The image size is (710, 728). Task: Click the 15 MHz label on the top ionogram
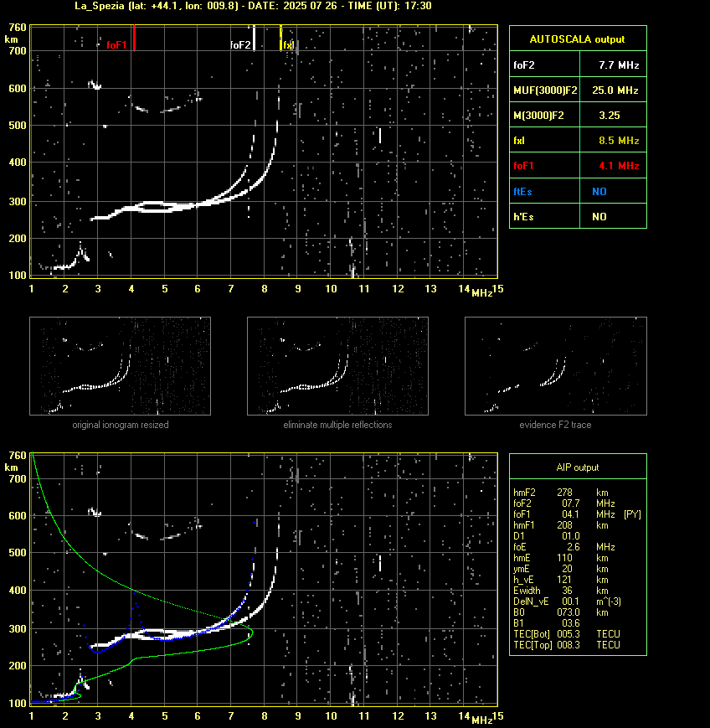point(498,289)
